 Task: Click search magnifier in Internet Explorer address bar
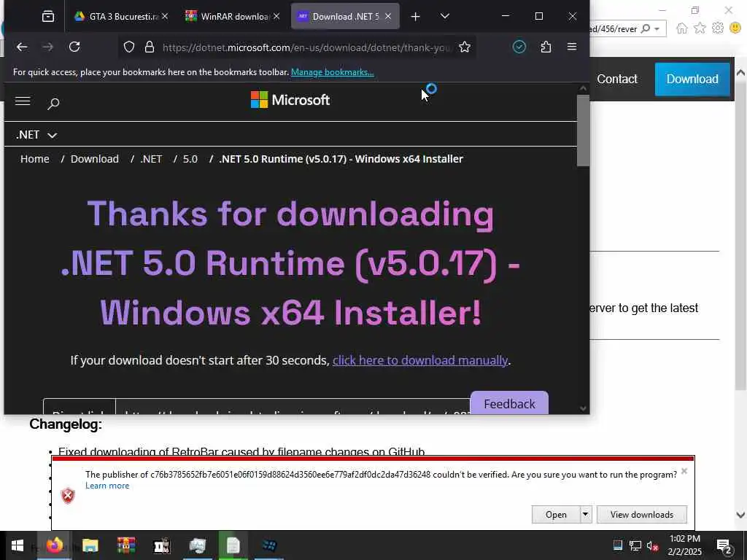tap(646, 28)
